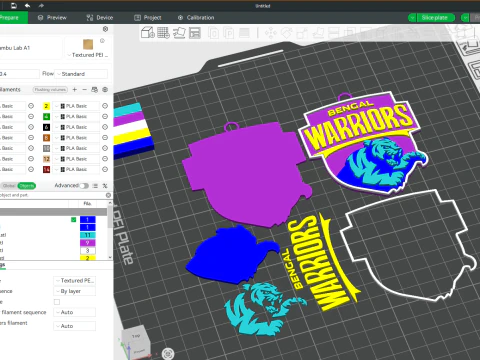480x360 pixels.
Task: Click the compare presets icon
Action: 105,186
